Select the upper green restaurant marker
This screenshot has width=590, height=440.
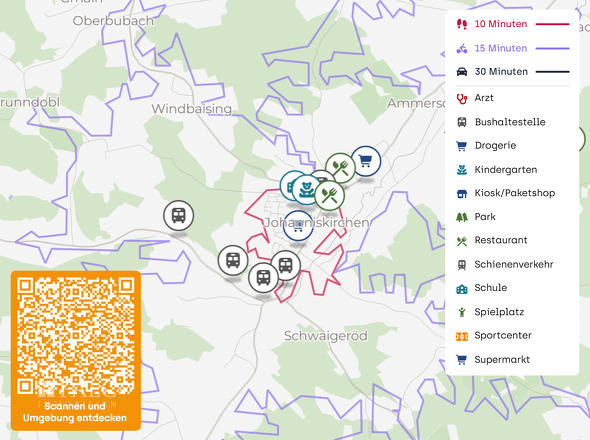coord(340,168)
